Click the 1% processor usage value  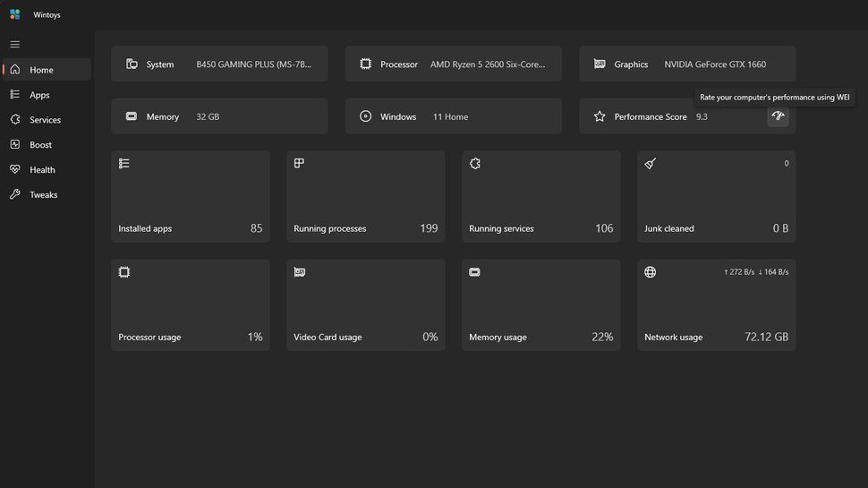pos(255,337)
